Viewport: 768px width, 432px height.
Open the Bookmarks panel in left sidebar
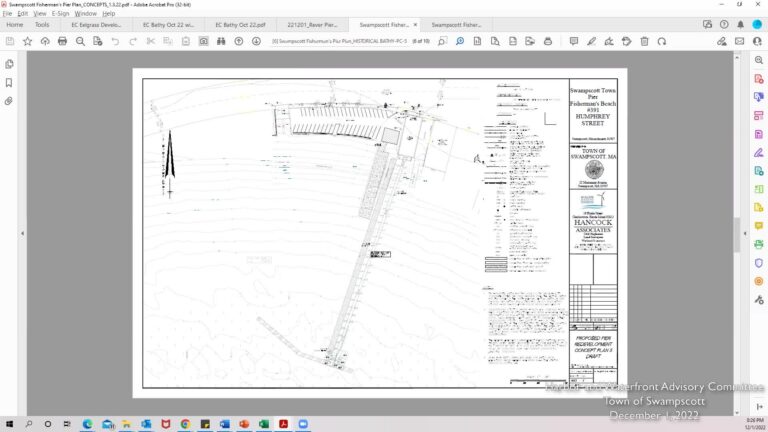click(x=9, y=82)
